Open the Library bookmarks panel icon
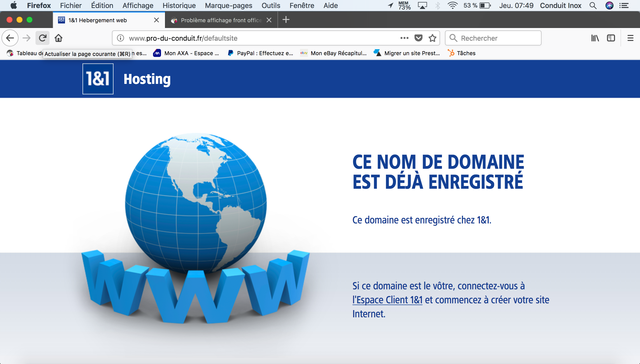640x364 pixels. tap(595, 38)
